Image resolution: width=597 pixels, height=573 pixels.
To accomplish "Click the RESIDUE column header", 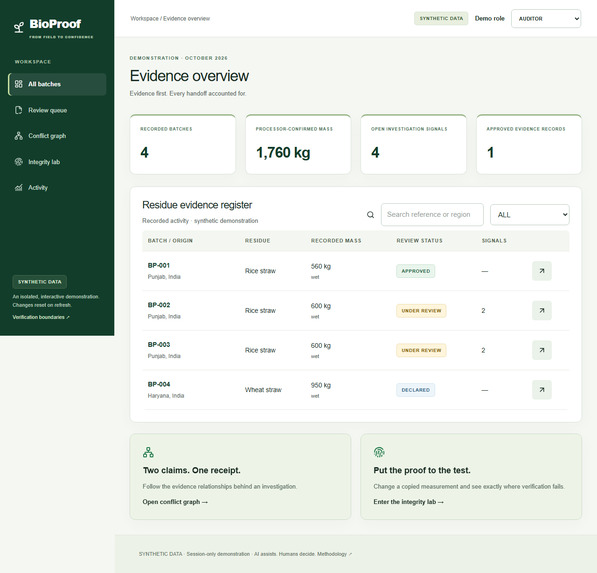I will point(257,241).
